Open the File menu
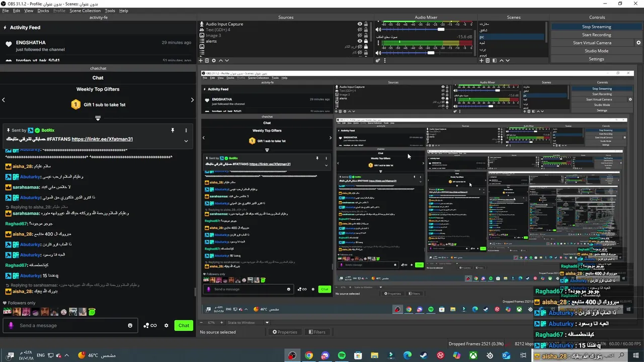The height and width of the screenshot is (362, 644). pos(5,11)
